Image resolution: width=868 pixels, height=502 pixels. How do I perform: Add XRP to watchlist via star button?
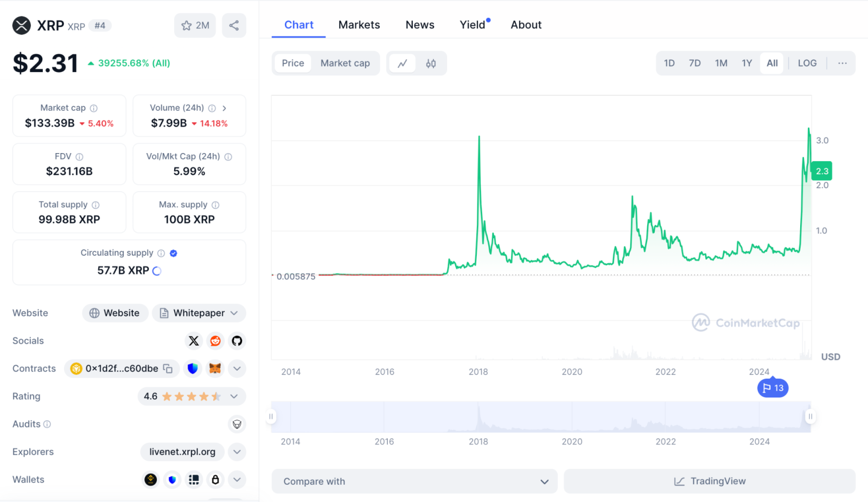(x=195, y=26)
